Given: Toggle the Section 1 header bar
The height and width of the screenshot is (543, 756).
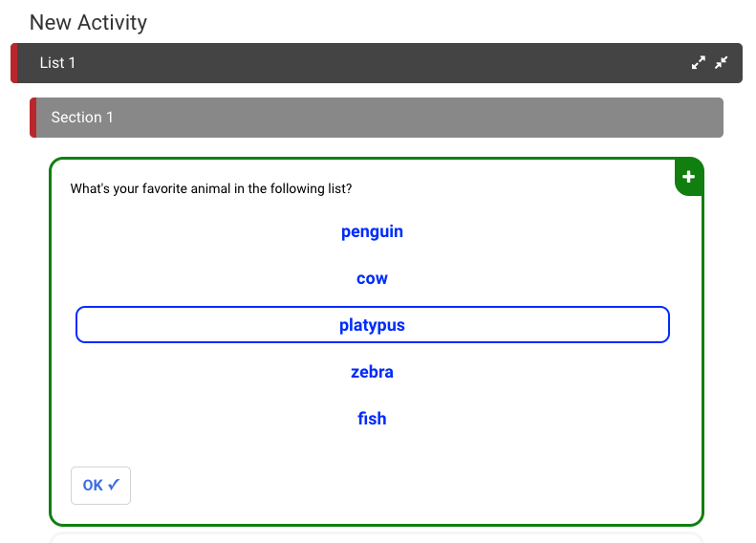Looking at the screenshot, I should click(x=382, y=118).
